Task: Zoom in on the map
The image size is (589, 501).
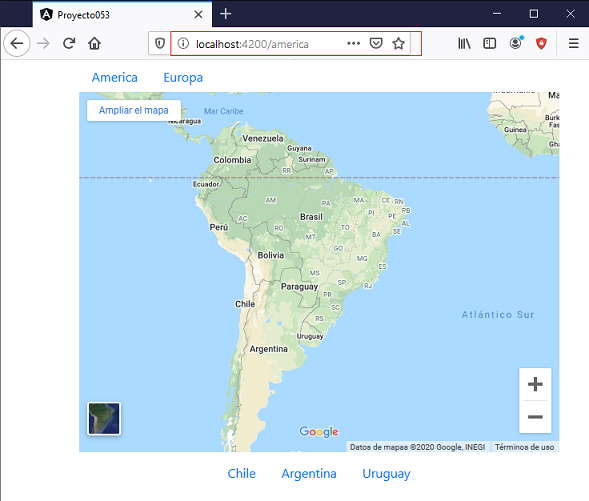Action: (535, 384)
